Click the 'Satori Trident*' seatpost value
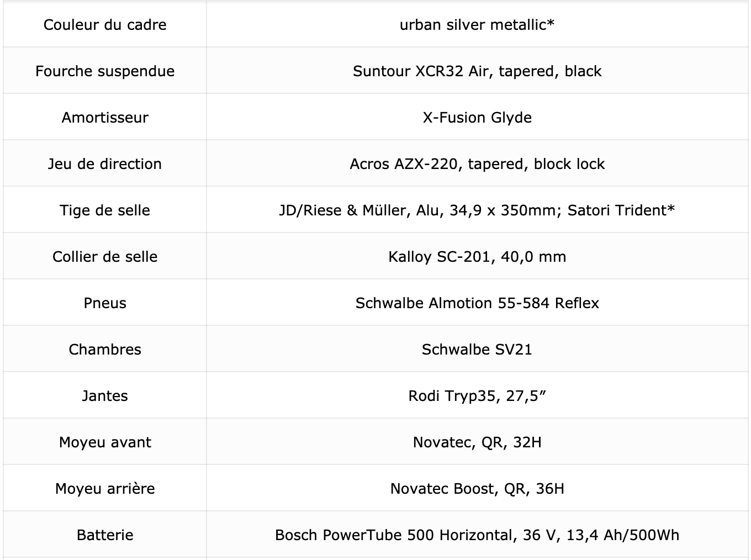 click(621, 210)
